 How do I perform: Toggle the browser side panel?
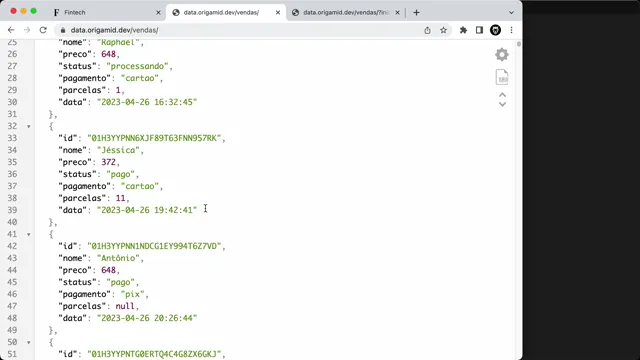479,30
